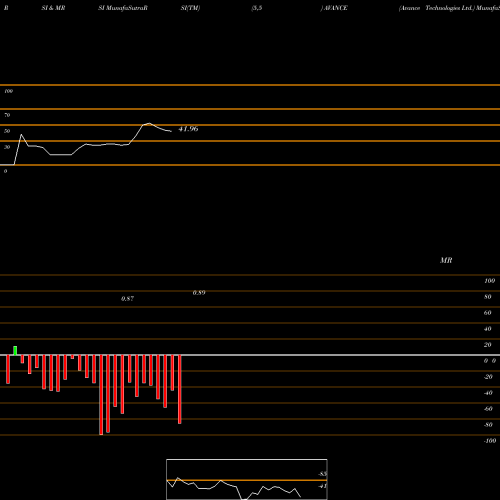Click the -41 label in the mini chart
Viewport: 500px width, 500px height.
pyautogui.click(x=322, y=486)
